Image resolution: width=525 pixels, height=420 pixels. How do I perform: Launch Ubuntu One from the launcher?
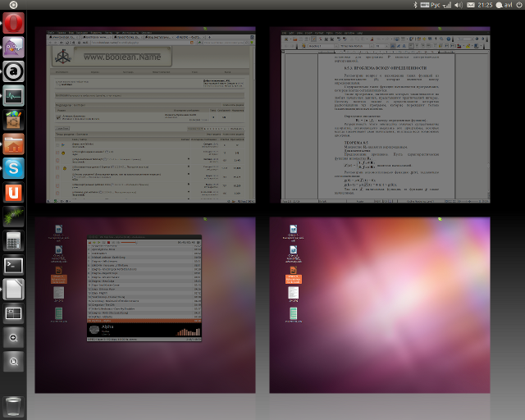coord(14,192)
